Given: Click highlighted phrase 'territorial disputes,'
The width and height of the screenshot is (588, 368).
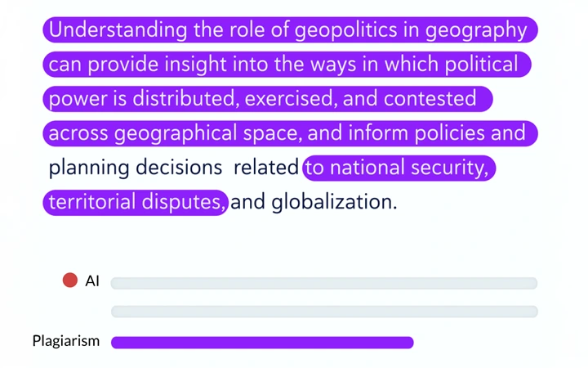Looking at the screenshot, I should 136,203.
